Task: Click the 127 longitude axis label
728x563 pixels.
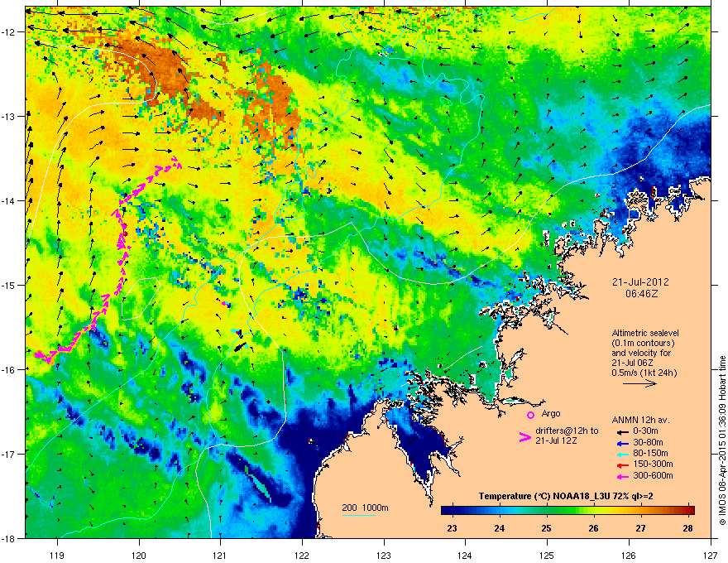Action: 711,555
